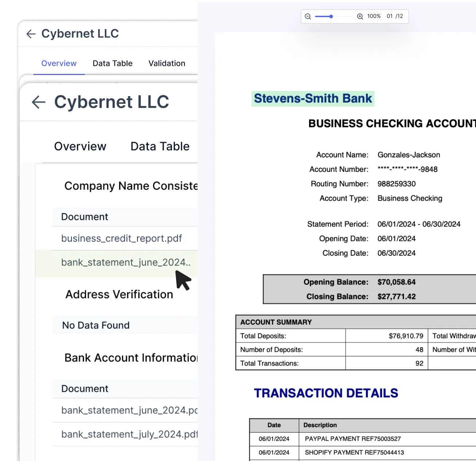476x461 pixels.
Task: Open business_credit_report.pdf document
Action: tap(121, 239)
